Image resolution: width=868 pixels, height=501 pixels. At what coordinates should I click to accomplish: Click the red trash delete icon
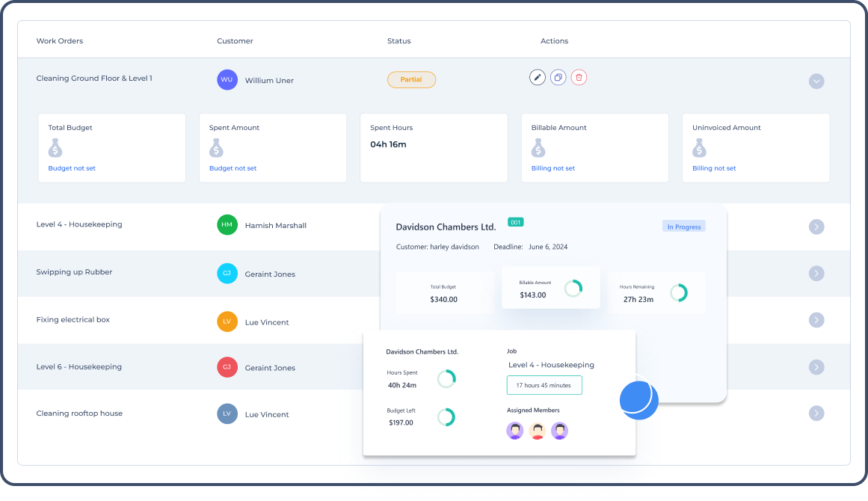pos(579,77)
